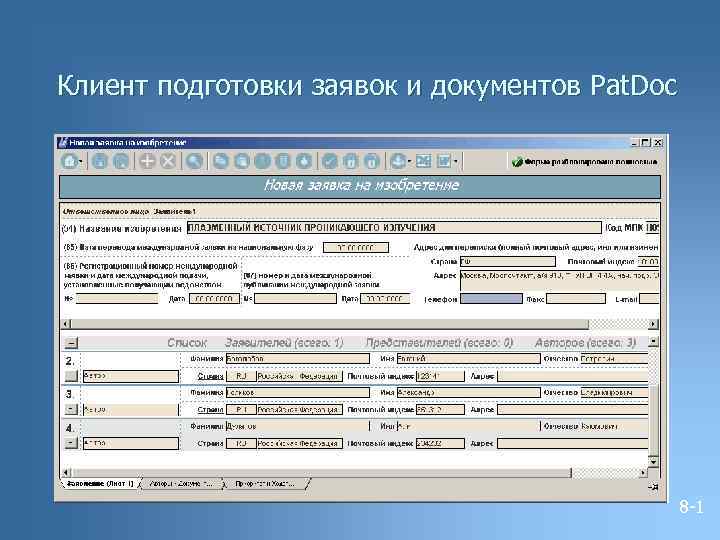Click the Адрес field in row 4
The width and height of the screenshot is (720, 540).
(x=573, y=444)
